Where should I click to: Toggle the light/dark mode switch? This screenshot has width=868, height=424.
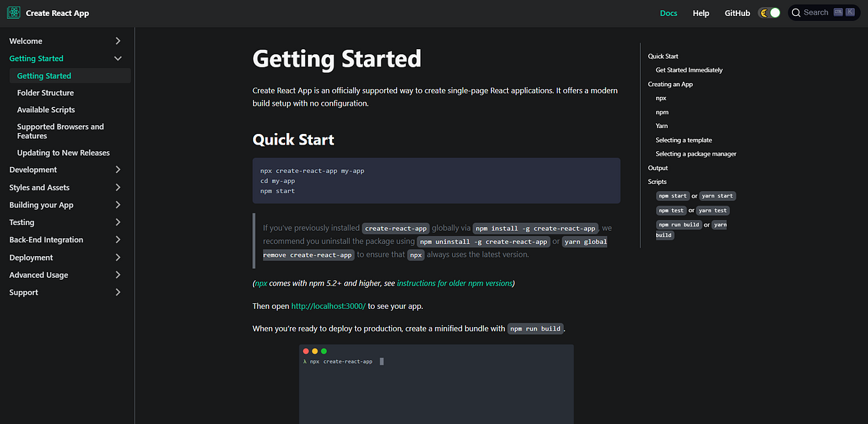click(769, 12)
